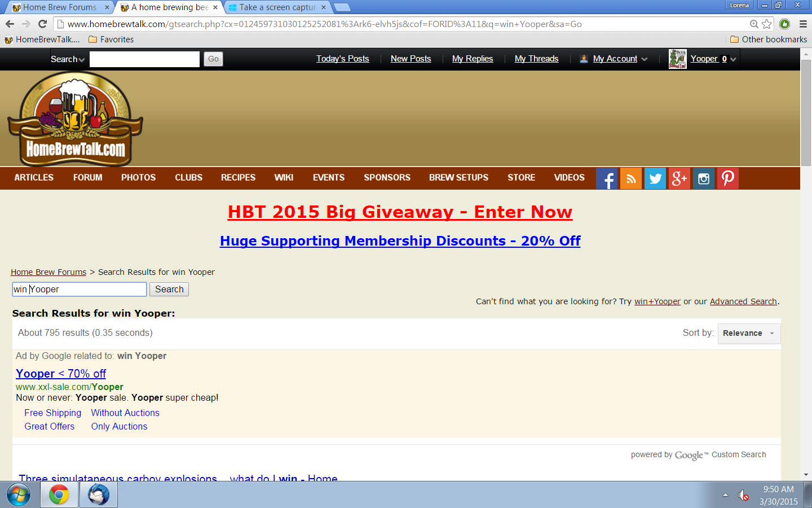812x508 pixels.
Task: Open the BREW SETUPS menu item
Action: pos(458,177)
